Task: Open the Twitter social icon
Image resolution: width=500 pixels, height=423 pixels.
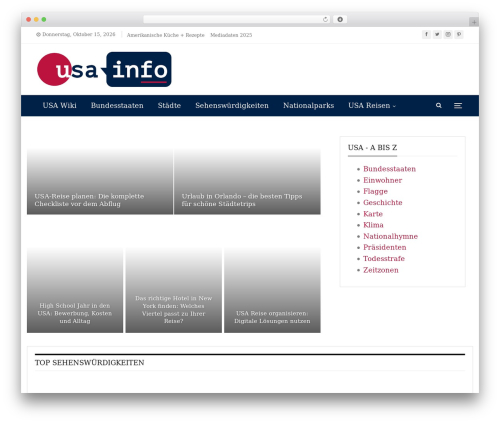Action: pyautogui.click(x=437, y=34)
